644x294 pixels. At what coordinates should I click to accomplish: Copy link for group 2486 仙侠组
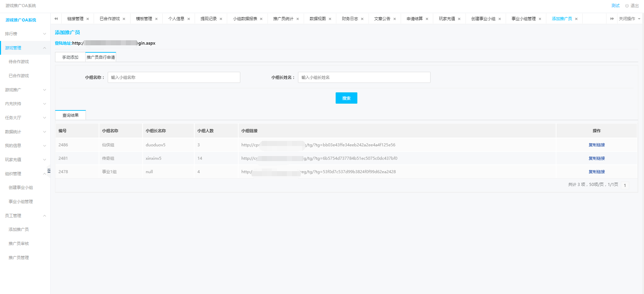596,145
